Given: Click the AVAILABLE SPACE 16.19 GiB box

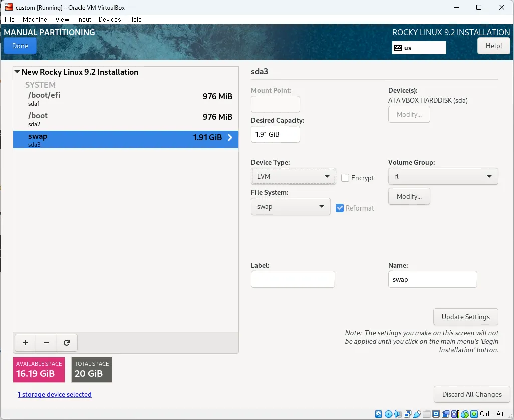Looking at the screenshot, I should coord(39,369).
